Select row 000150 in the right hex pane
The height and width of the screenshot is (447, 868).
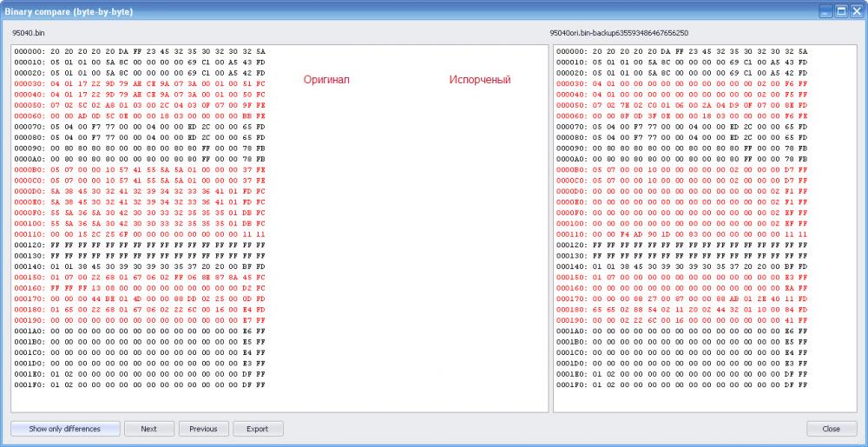(681, 278)
